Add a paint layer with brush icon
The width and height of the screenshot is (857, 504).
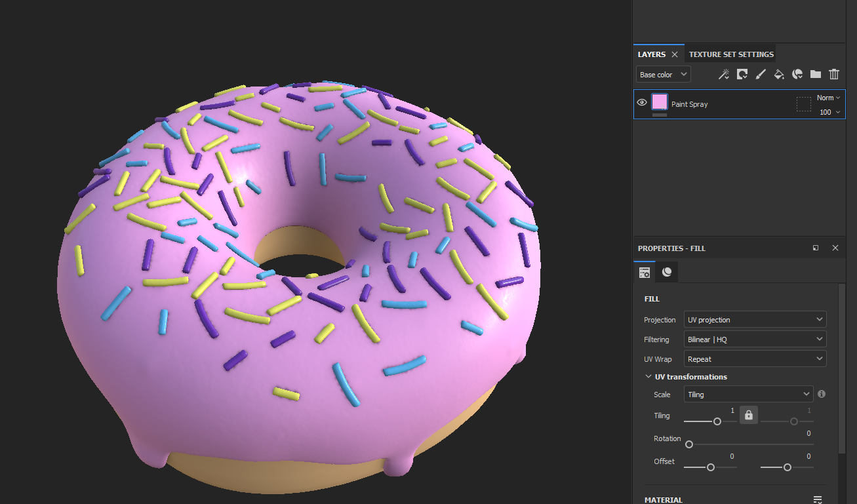tap(761, 75)
